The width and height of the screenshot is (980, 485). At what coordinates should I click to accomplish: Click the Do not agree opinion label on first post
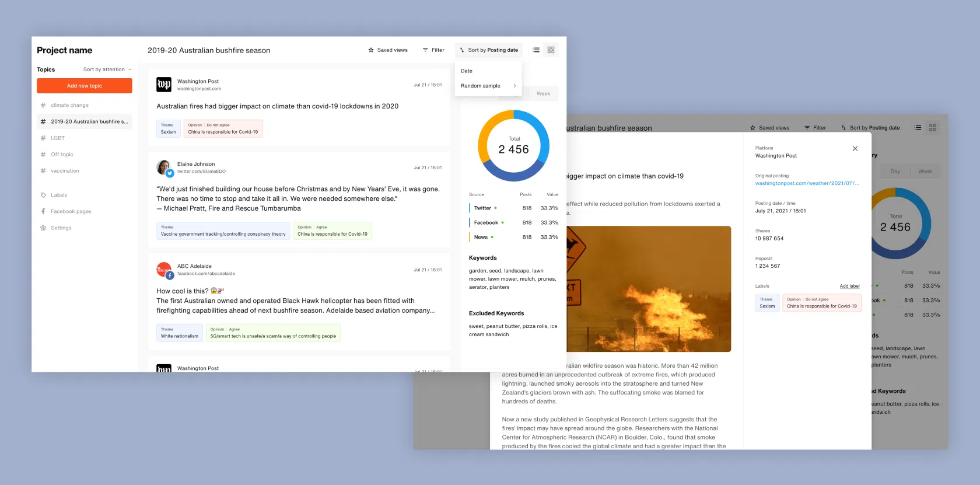(223, 128)
